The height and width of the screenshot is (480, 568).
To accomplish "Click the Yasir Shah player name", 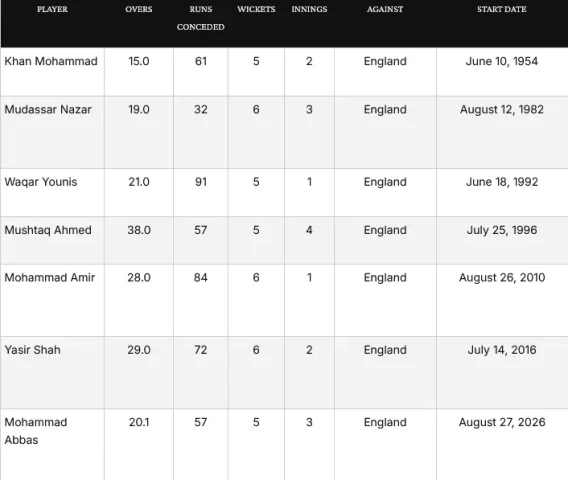I will [33, 350].
